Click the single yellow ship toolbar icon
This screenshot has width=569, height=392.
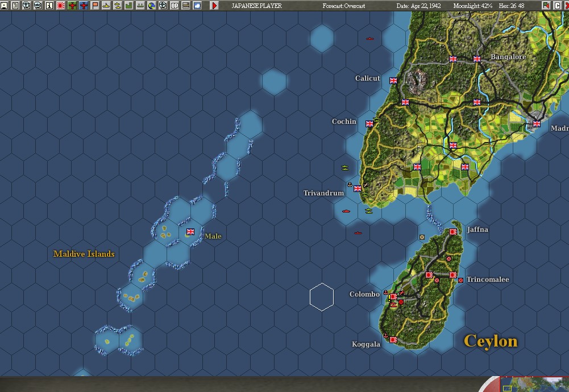coord(106,6)
